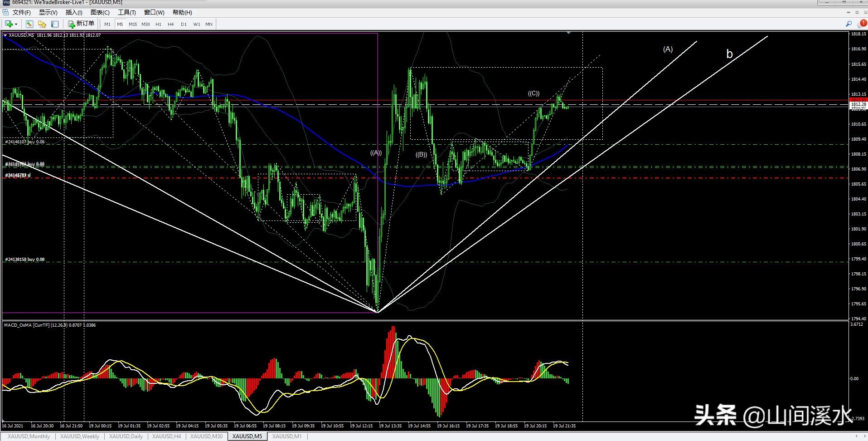Screen dimensions: 868x441
Task: Click order #24138152 buy 0.08 label
Action: click(25, 260)
